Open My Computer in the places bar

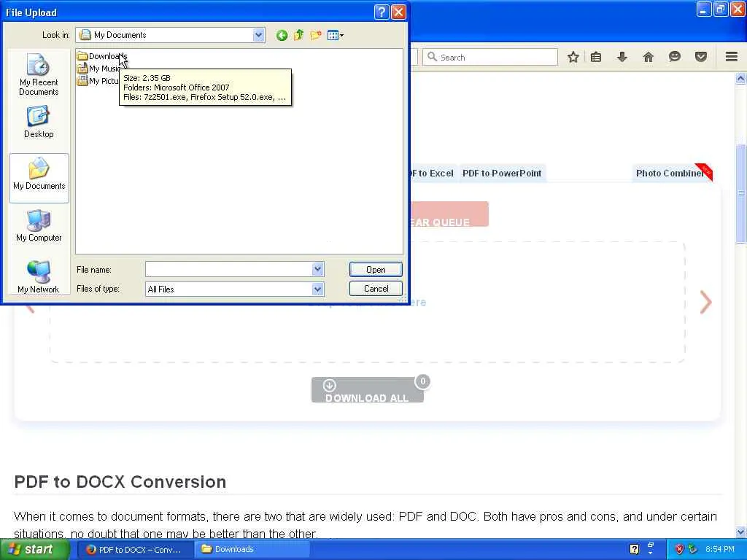coord(39,225)
